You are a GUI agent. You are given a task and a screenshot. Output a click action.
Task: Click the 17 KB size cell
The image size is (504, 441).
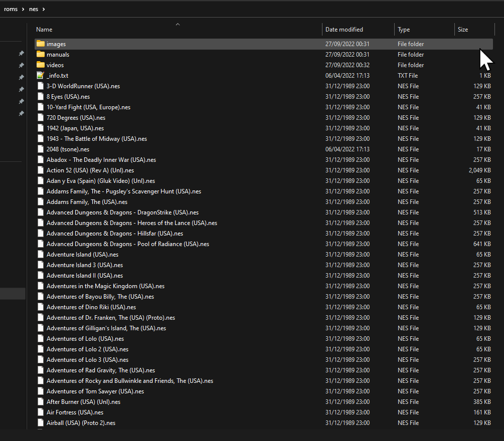click(x=483, y=149)
